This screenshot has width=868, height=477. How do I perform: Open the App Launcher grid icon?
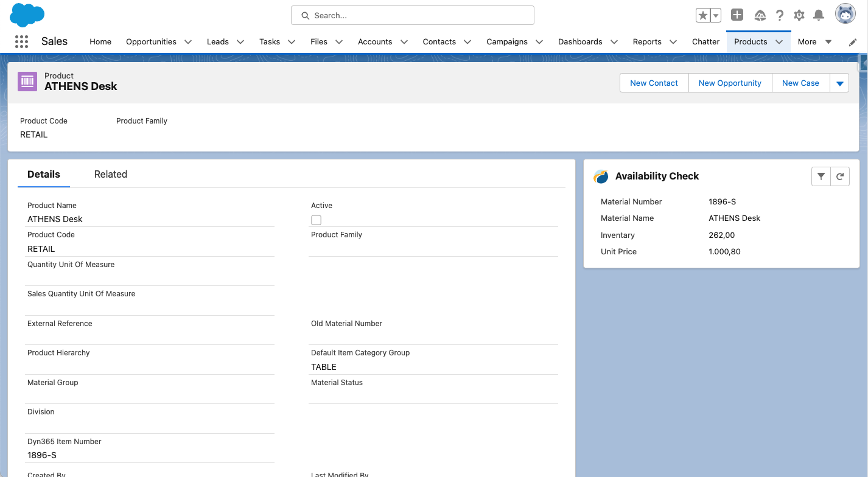coord(21,41)
